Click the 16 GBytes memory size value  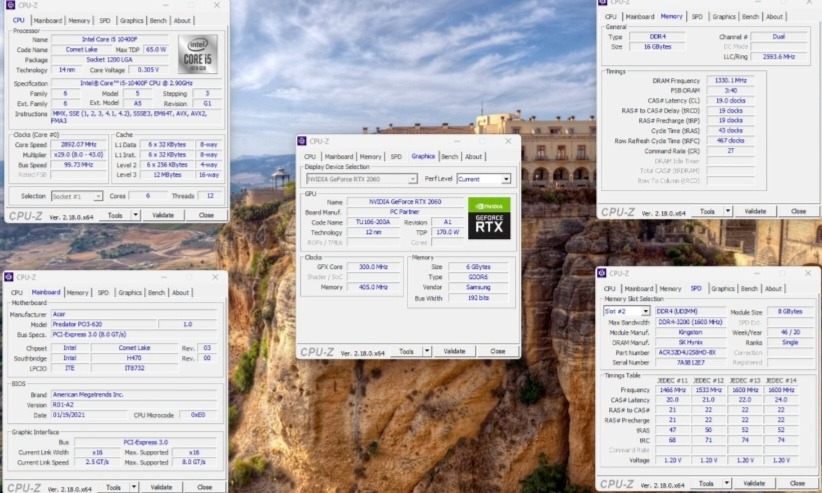(x=657, y=47)
